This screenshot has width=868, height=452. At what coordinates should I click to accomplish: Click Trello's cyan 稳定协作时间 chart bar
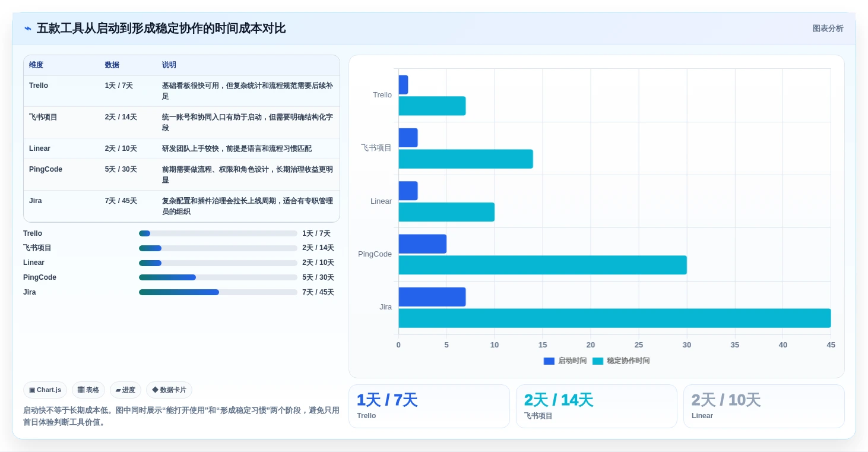click(432, 106)
